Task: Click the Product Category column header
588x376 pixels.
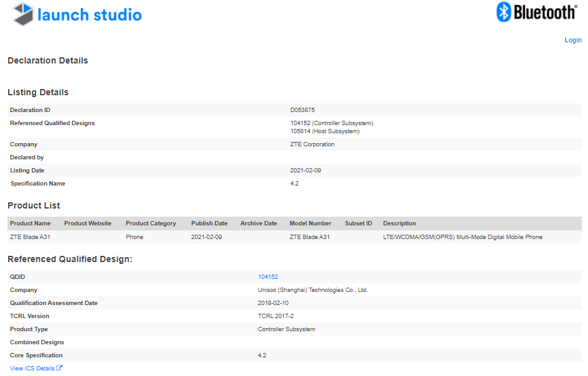Action: (151, 223)
